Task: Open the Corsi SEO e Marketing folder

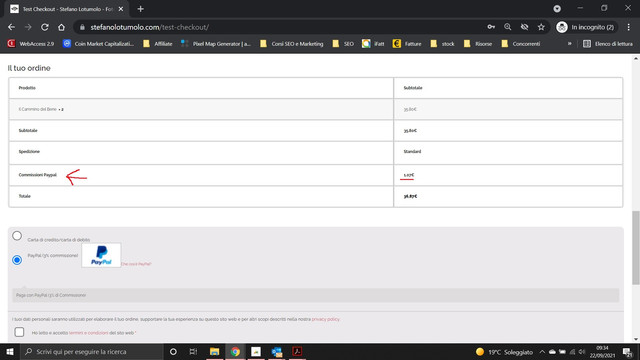Action: [x=291, y=44]
